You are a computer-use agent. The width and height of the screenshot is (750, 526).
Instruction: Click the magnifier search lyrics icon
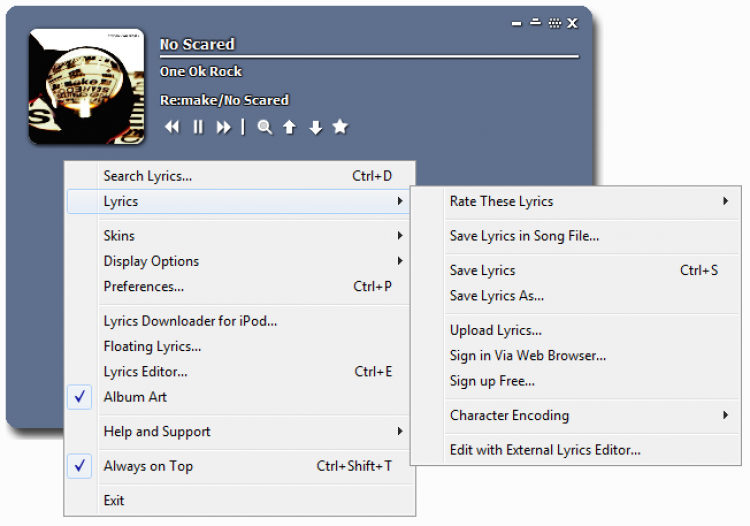point(265,127)
